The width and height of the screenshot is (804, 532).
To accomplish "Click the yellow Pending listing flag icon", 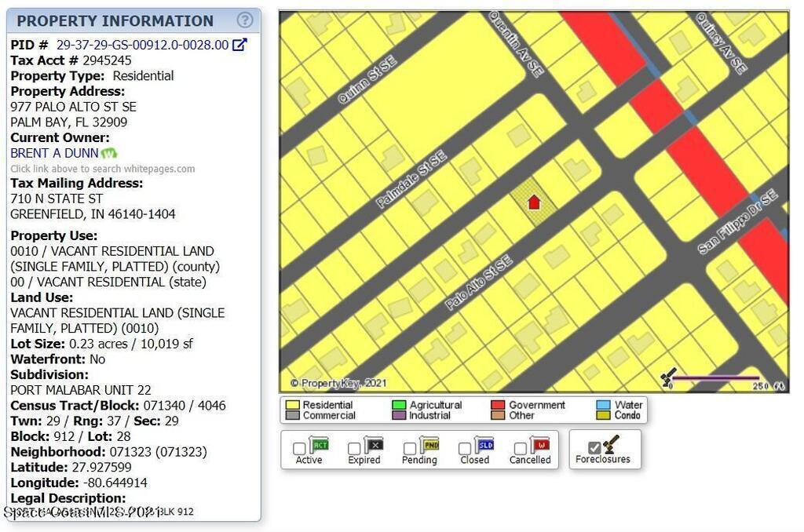I will (430, 446).
